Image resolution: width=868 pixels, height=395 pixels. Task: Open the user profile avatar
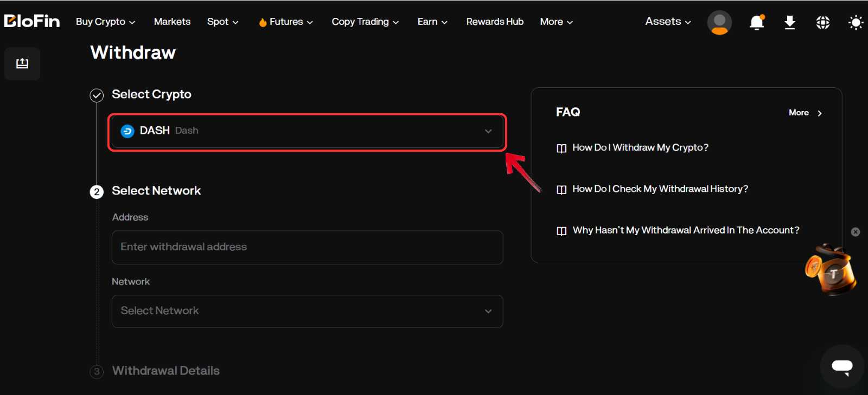(x=719, y=22)
